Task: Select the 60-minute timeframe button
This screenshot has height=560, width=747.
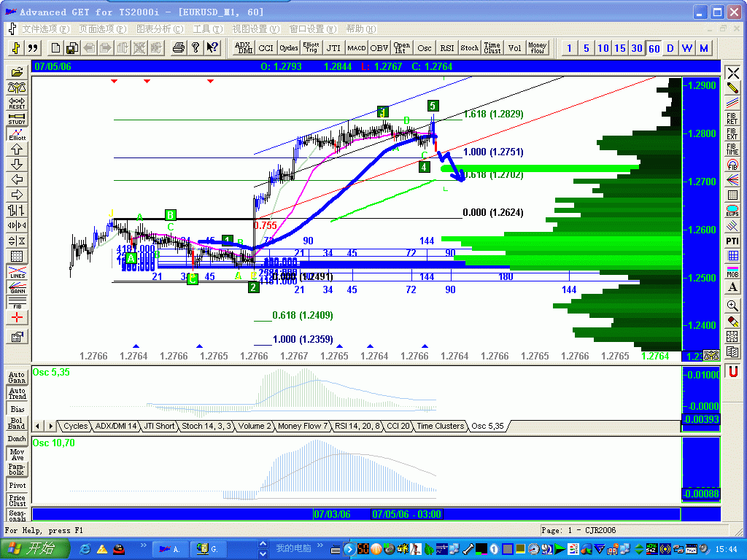Action: tap(654, 48)
